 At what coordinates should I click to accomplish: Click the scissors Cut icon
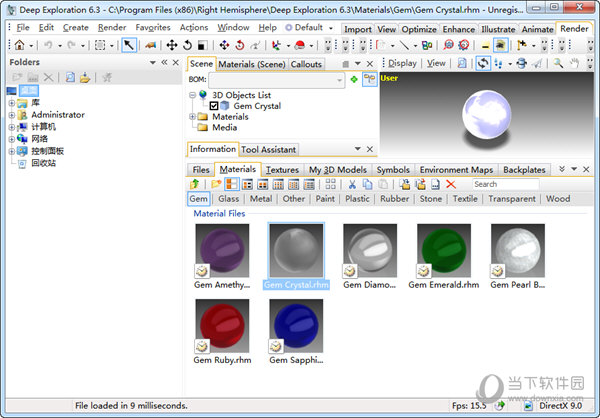[352, 185]
